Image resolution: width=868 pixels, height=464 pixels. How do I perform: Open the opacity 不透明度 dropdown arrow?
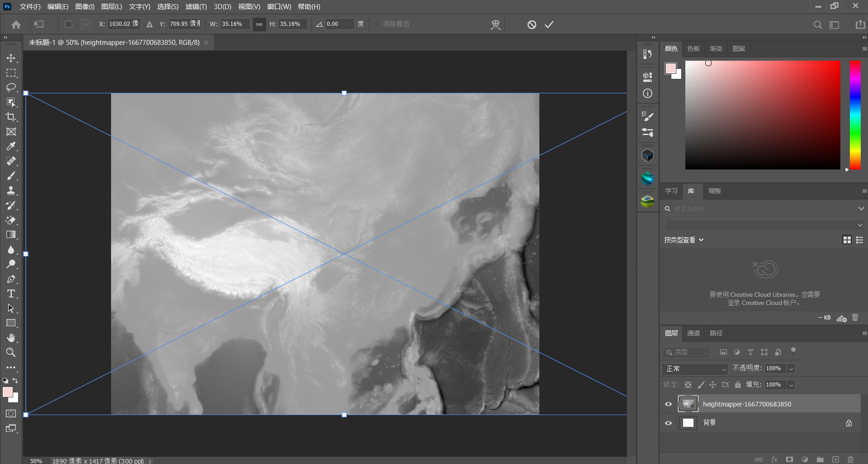pos(791,369)
